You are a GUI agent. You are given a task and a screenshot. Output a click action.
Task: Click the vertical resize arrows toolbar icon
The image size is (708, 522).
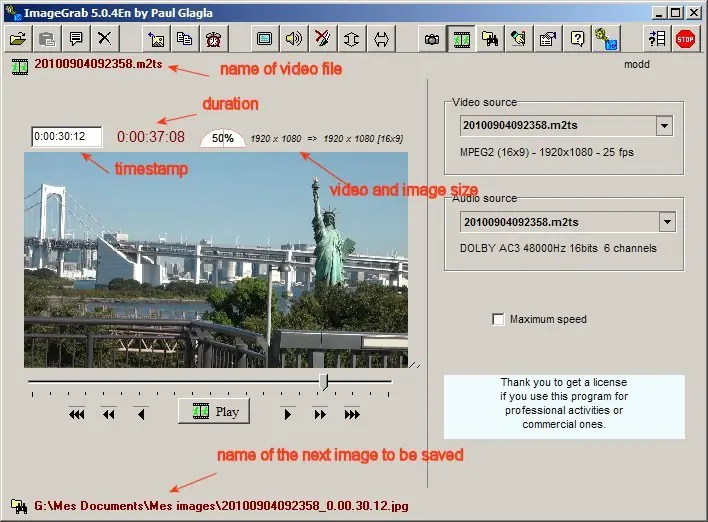pyautogui.click(x=351, y=39)
